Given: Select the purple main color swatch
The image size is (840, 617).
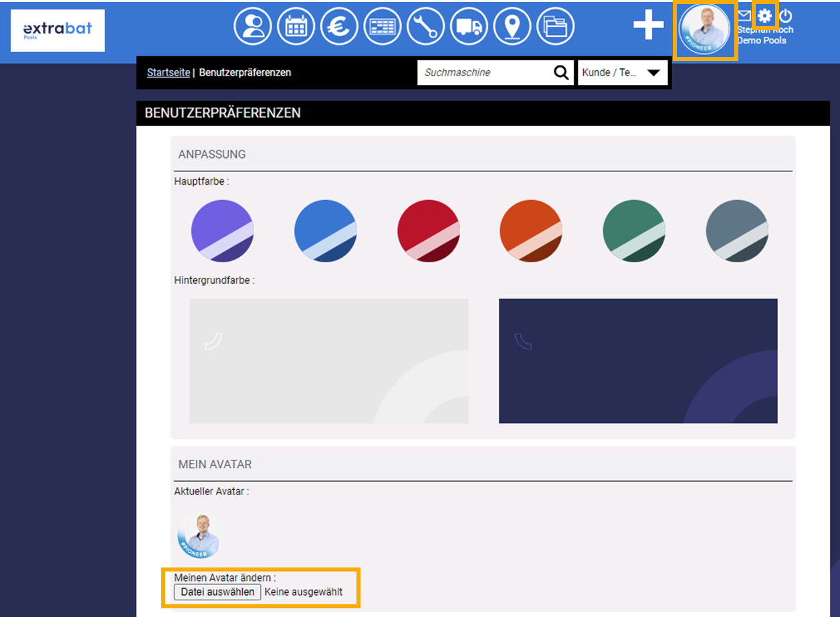Looking at the screenshot, I should click(222, 231).
